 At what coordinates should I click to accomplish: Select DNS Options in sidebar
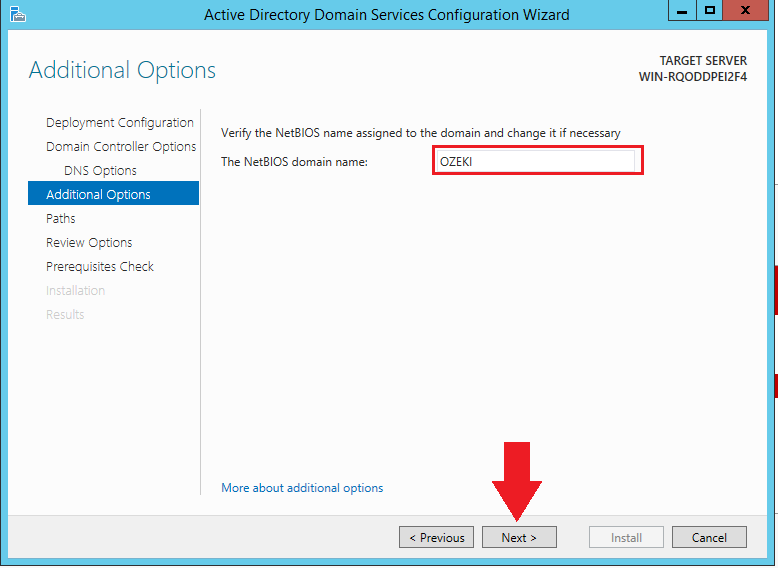pyautogui.click(x=100, y=171)
